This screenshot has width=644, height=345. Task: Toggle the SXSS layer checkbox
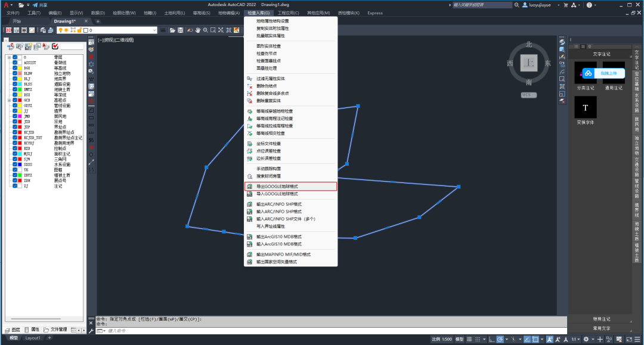click(x=15, y=164)
